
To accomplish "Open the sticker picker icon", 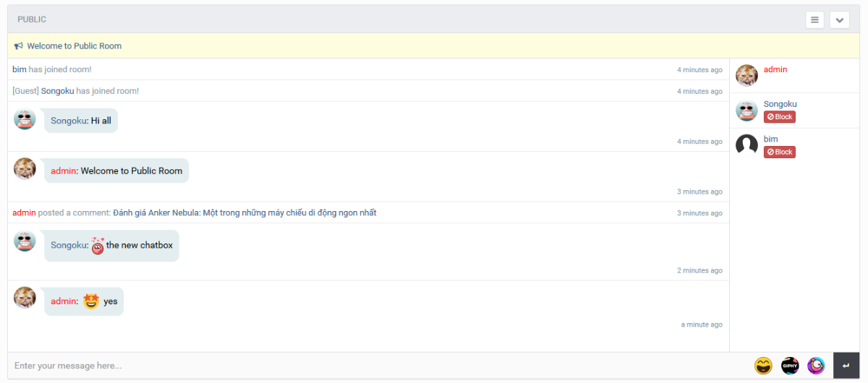I will point(816,366).
